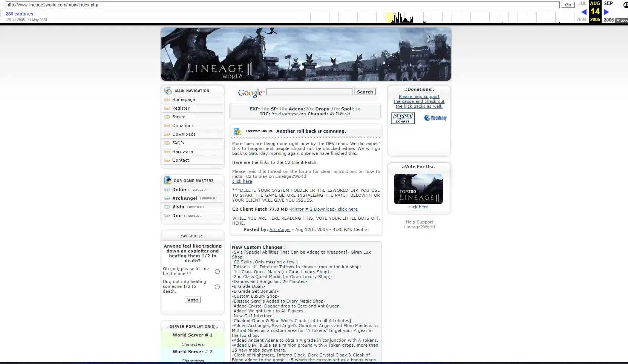Screen dimensions: 628x364
Task: Click the bullet icon beside FAQ's
Action: click(x=167, y=143)
